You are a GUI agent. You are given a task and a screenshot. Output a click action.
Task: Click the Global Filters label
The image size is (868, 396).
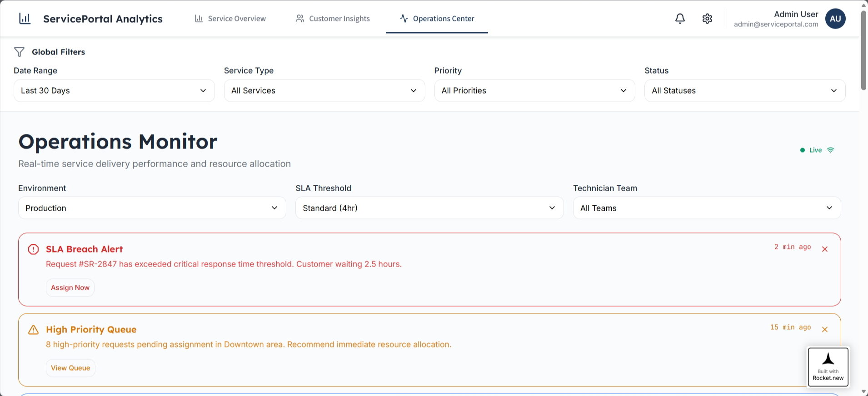click(x=58, y=52)
